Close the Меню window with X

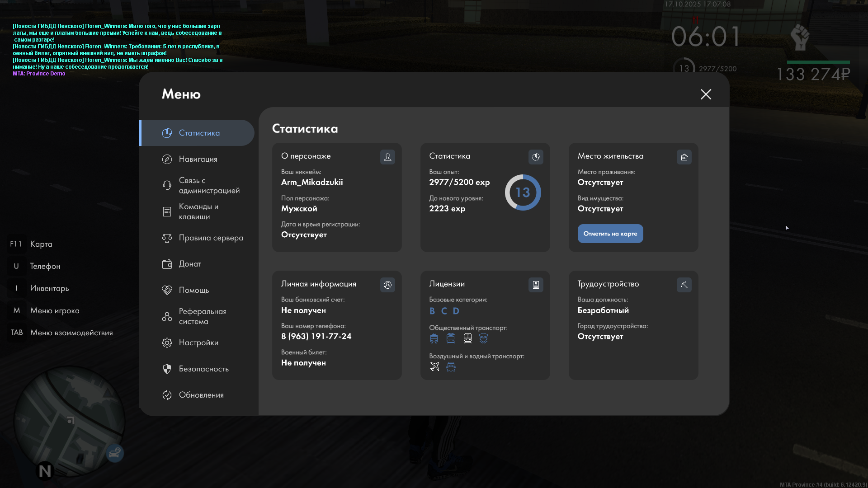click(x=706, y=94)
